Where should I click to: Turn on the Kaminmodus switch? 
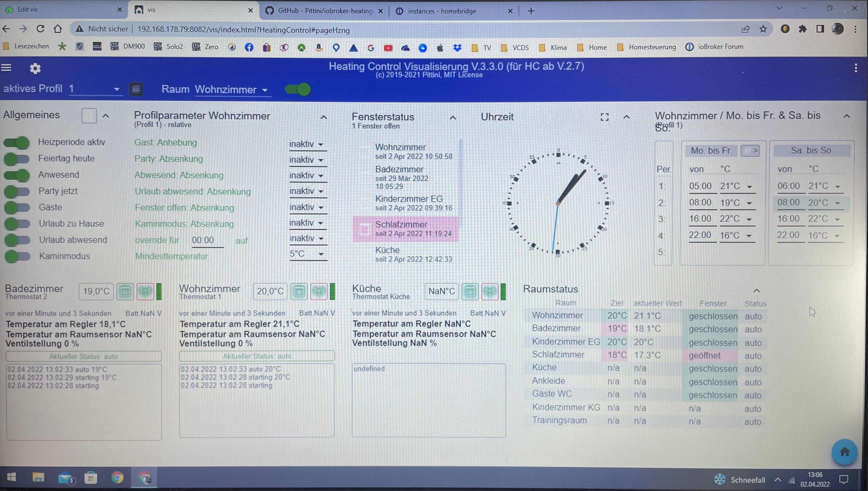coord(17,256)
